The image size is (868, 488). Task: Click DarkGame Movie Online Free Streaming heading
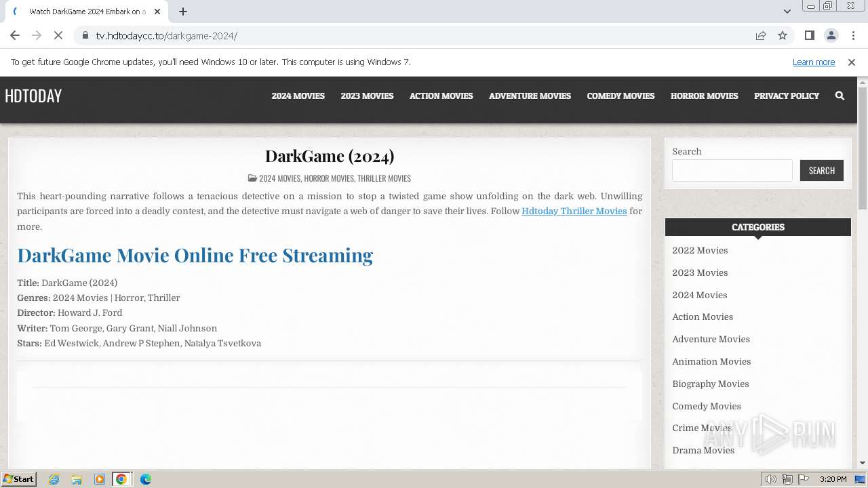click(x=195, y=255)
